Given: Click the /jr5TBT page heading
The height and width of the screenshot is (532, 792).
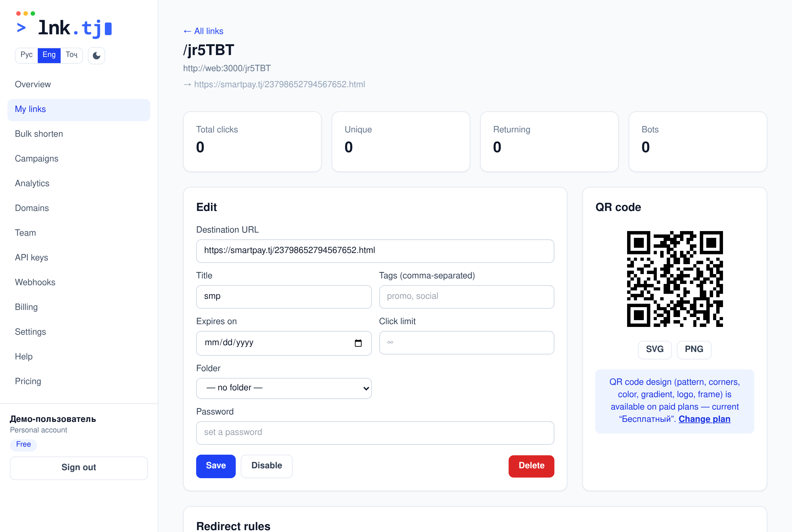Looking at the screenshot, I should coord(209,50).
